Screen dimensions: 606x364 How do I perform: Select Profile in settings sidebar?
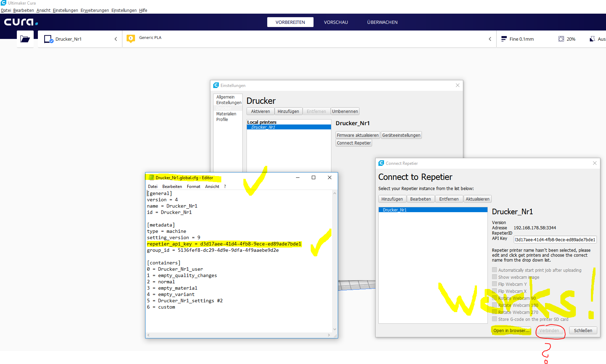[222, 119]
